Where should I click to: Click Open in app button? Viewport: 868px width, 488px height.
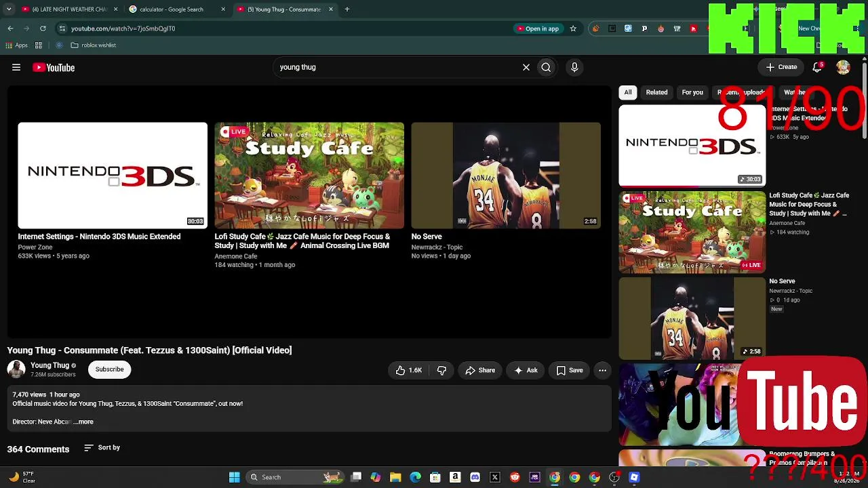click(538, 28)
